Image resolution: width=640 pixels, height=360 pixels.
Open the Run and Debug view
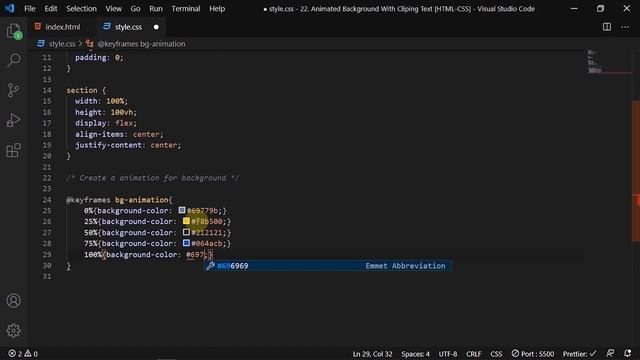click(13, 120)
